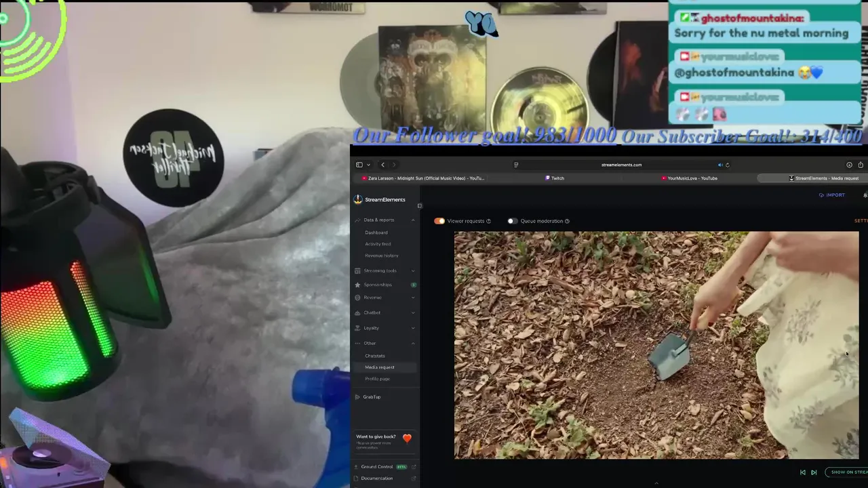Click the Other ellipsis icon
The image size is (868, 488).
tap(357, 343)
